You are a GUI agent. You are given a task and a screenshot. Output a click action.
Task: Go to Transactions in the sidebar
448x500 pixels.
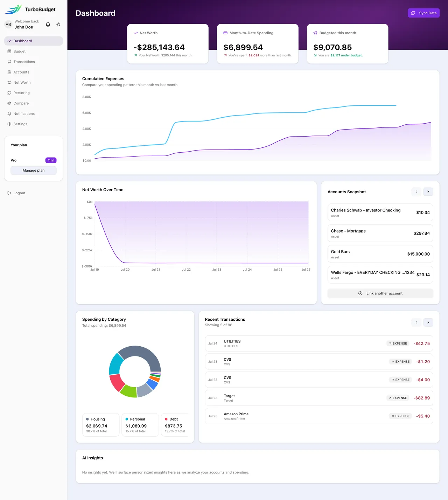coord(34,62)
